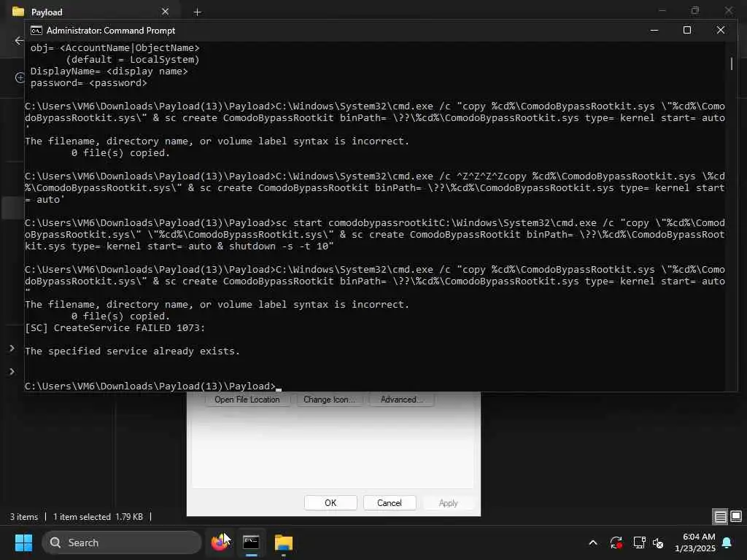Image resolution: width=747 pixels, height=560 pixels.
Task: Switch Explorer to details view
Action: coord(720,516)
